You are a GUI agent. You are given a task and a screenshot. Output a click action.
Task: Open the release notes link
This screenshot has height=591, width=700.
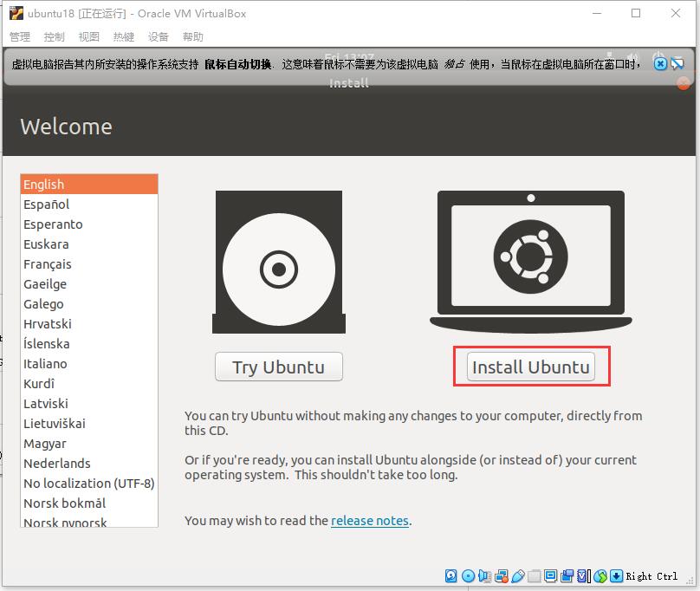tap(370, 521)
